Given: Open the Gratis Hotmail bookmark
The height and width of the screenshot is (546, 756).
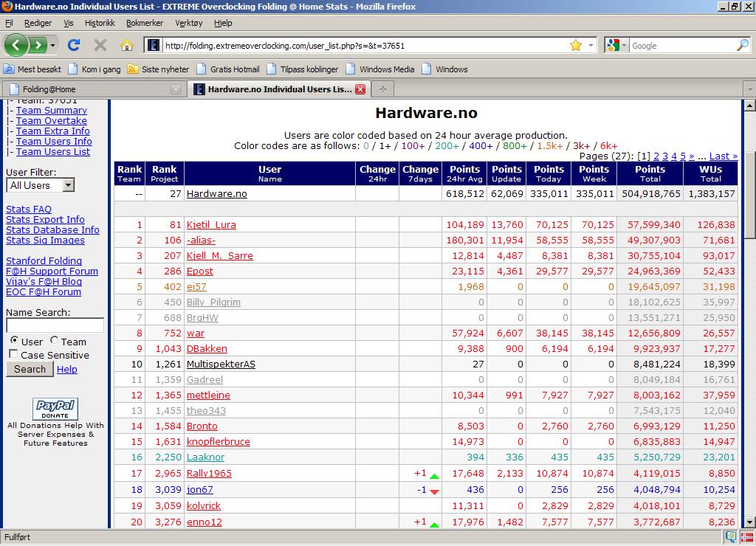Looking at the screenshot, I should [x=228, y=69].
